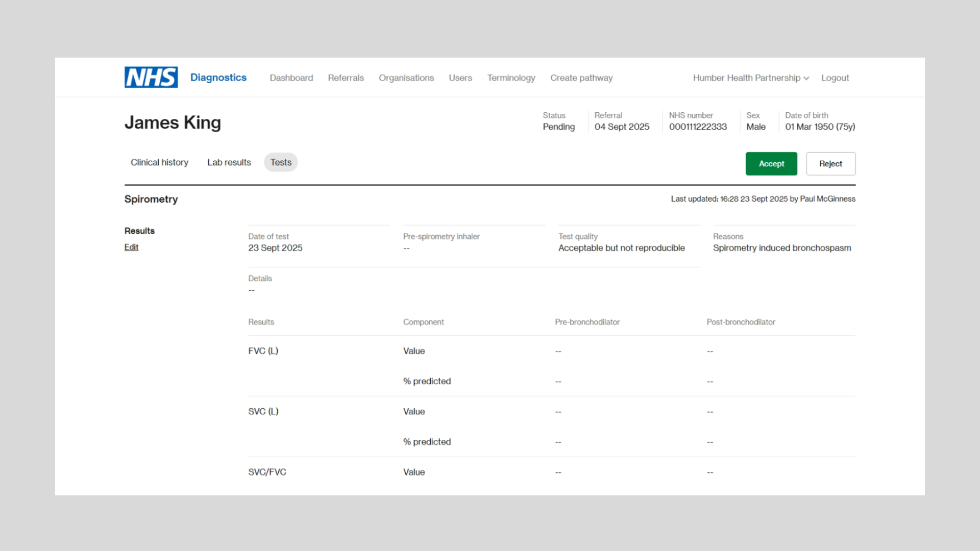
Task: Click the Logout link
Action: pos(835,78)
